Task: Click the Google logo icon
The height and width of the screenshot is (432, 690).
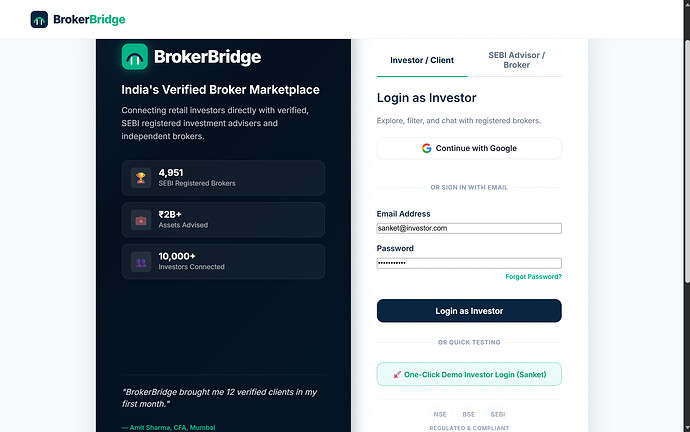Action: [x=426, y=148]
